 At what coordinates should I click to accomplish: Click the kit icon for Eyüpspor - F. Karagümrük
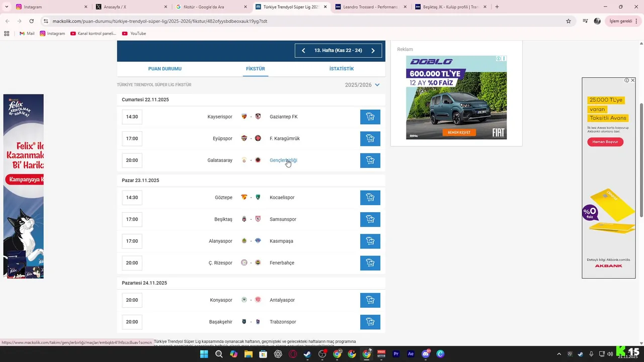370,139
